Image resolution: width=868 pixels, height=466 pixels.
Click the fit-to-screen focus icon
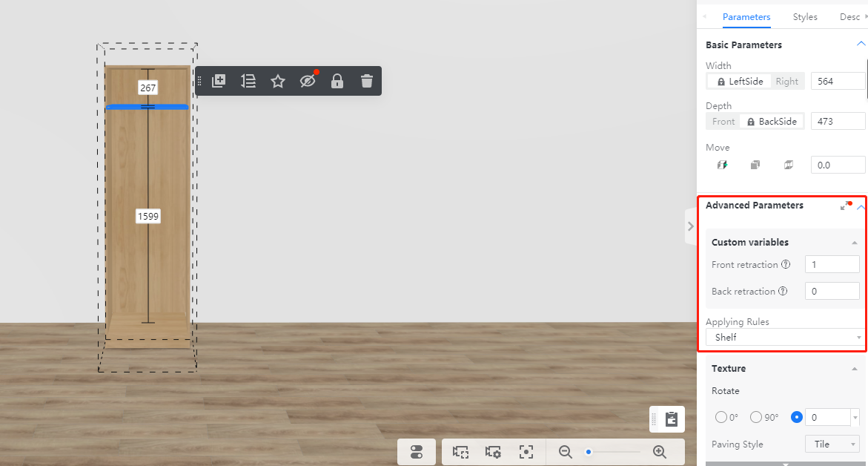click(x=526, y=452)
